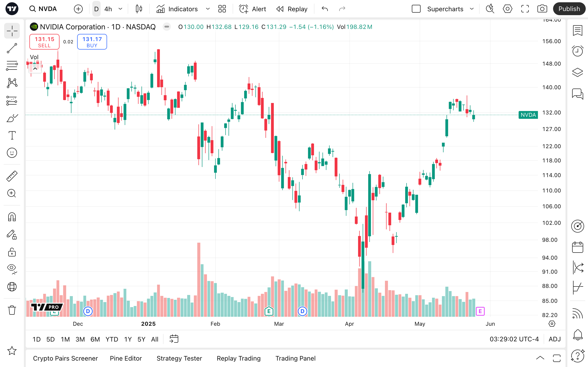Toggle the ADJ adjusted data button
The height and width of the screenshot is (367, 588).
[x=554, y=339]
